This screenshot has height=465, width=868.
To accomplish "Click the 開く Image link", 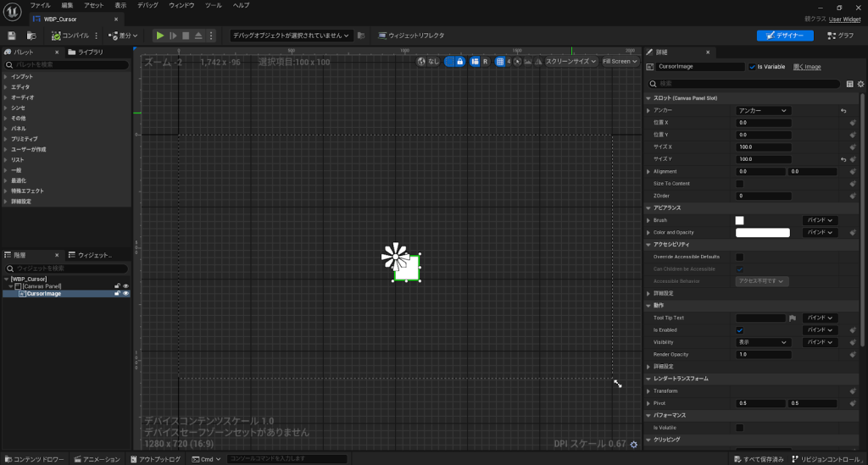I will pyautogui.click(x=806, y=66).
